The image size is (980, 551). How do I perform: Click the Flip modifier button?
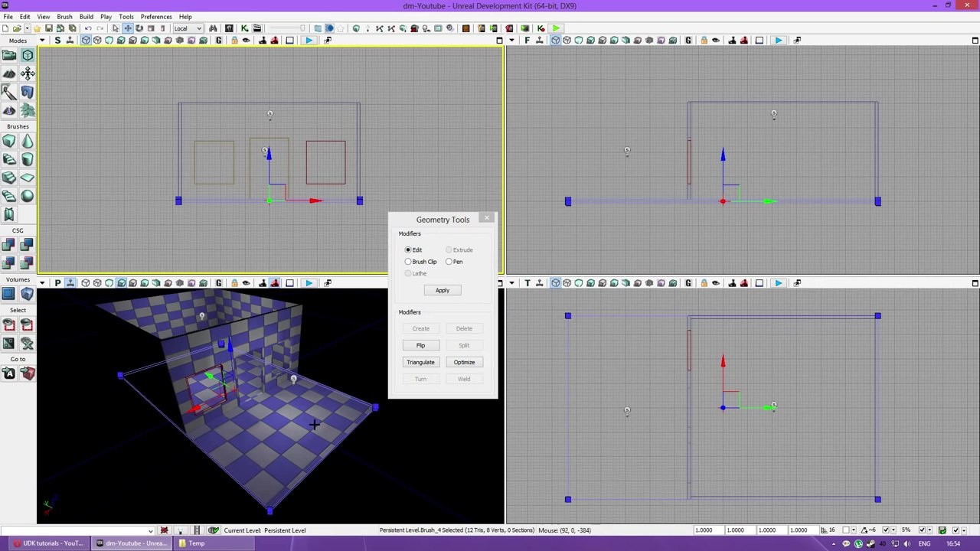click(x=420, y=345)
